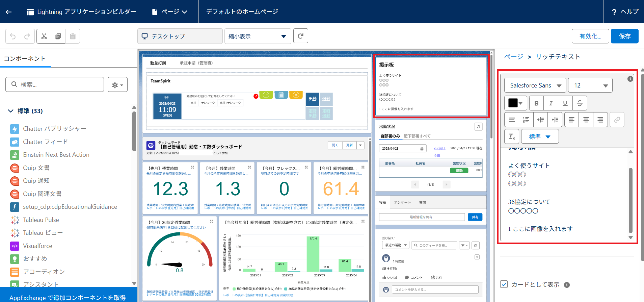Toggle the カードとして表示 checkbox
644x302 pixels.
point(504,284)
